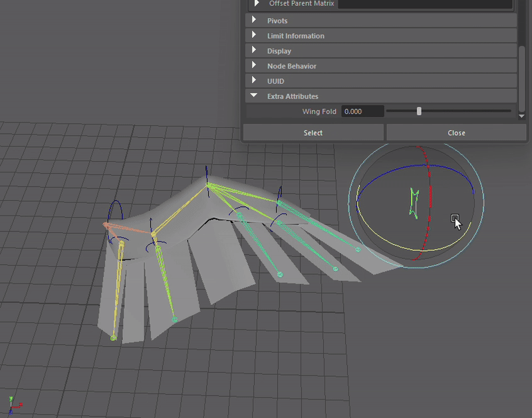The image size is (532, 418).
Task: Expand the Display section
Action: point(255,51)
